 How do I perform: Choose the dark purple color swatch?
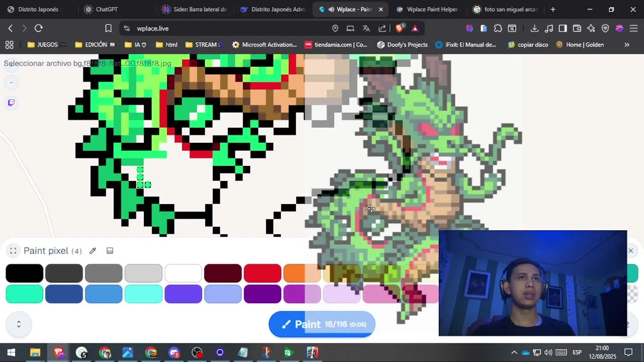[x=263, y=294]
